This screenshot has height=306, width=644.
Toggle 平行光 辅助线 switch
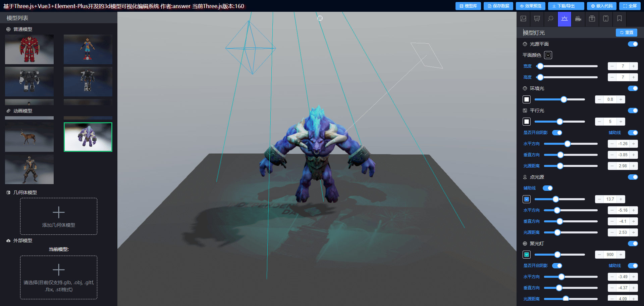pyautogui.click(x=633, y=133)
